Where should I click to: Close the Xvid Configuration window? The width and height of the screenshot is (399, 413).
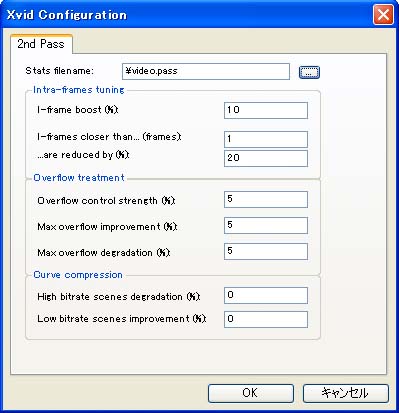coord(383,15)
